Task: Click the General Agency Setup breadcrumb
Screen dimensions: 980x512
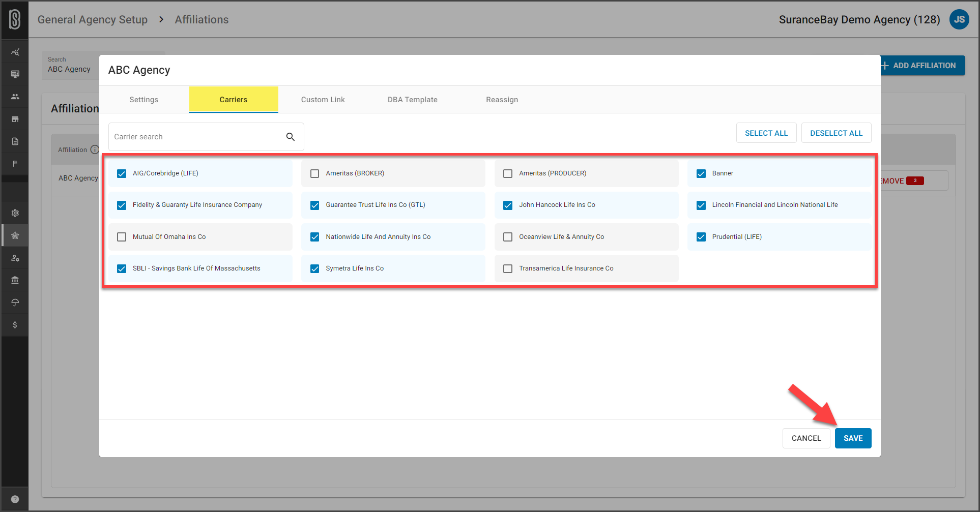Action: click(x=93, y=20)
